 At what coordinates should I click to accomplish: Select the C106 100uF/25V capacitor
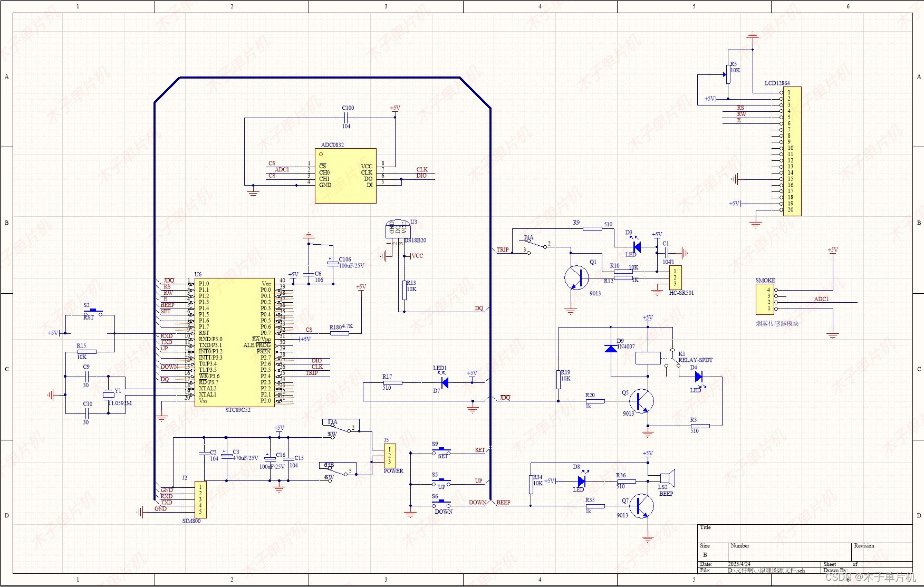click(332, 263)
